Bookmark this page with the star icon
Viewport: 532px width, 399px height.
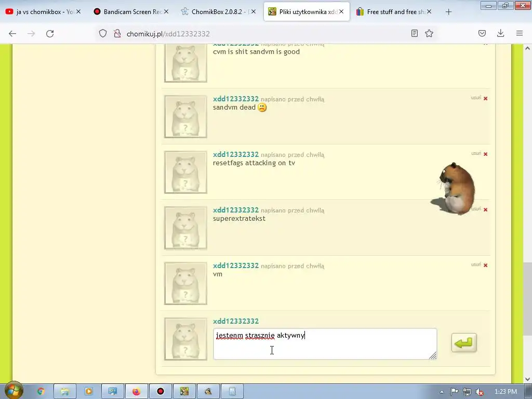click(x=429, y=33)
